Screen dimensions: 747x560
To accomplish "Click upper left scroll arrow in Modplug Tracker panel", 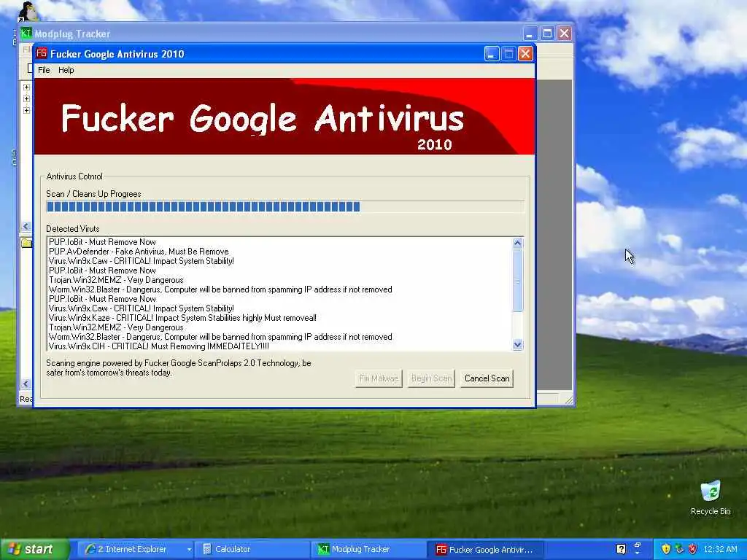I will coord(26,227).
